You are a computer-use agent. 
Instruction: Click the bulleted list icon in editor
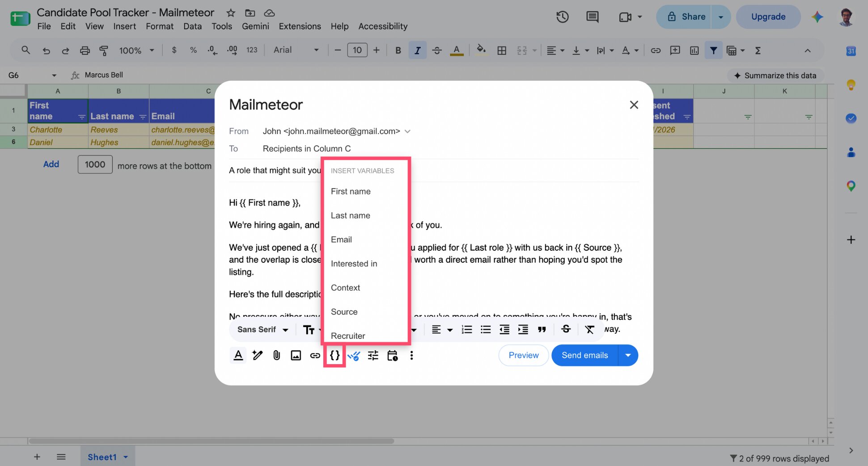coord(486,329)
